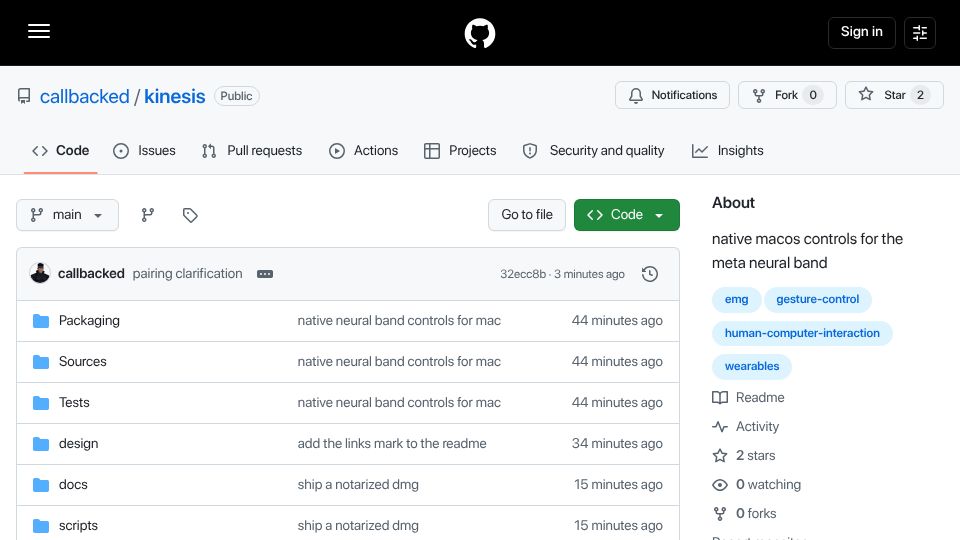
Task: Expand the green Code dropdown
Action: pyautogui.click(x=626, y=215)
